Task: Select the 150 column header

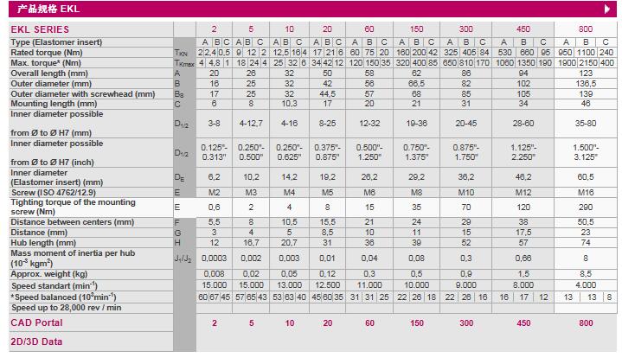Action: coord(417,29)
